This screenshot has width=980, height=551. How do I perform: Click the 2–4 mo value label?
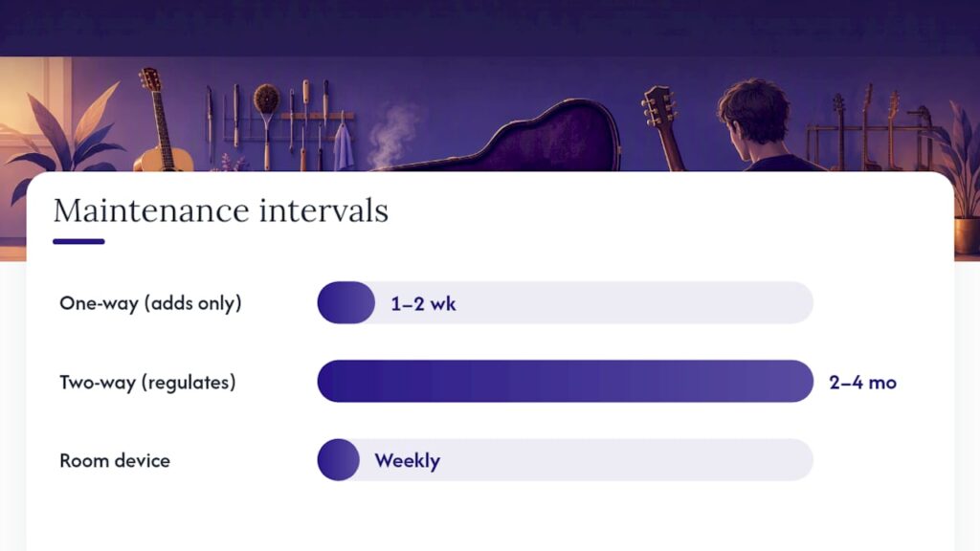point(862,383)
